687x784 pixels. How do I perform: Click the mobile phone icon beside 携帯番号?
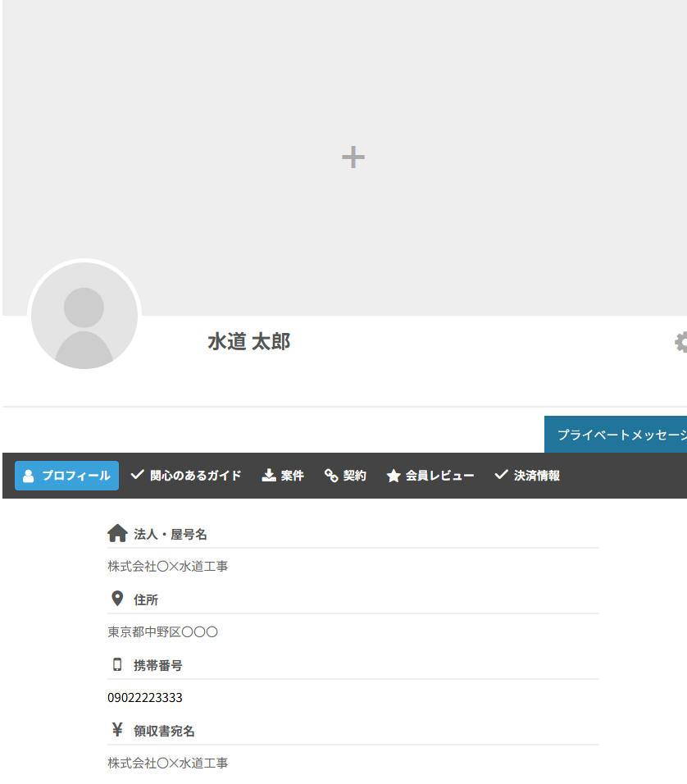(117, 665)
